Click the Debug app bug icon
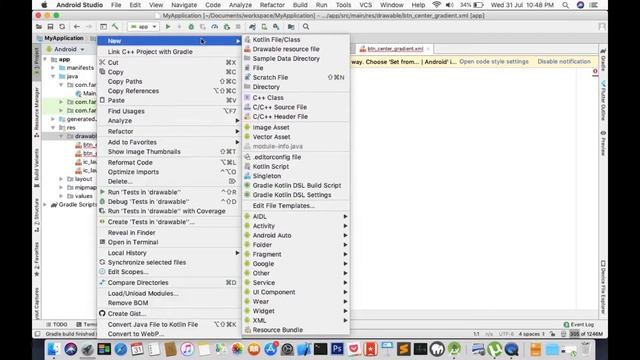The image size is (640, 360). [x=191, y=27]
